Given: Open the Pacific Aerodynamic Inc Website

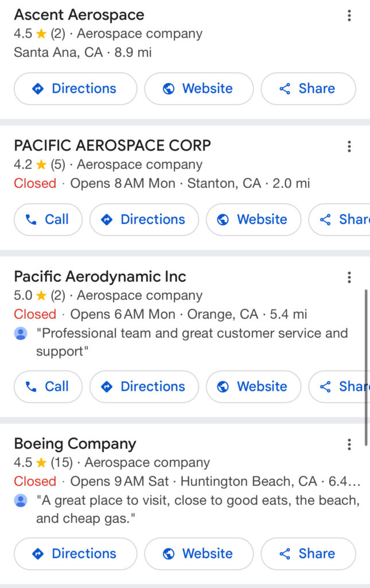Looking at the screenshot, I should click(254, 386).
